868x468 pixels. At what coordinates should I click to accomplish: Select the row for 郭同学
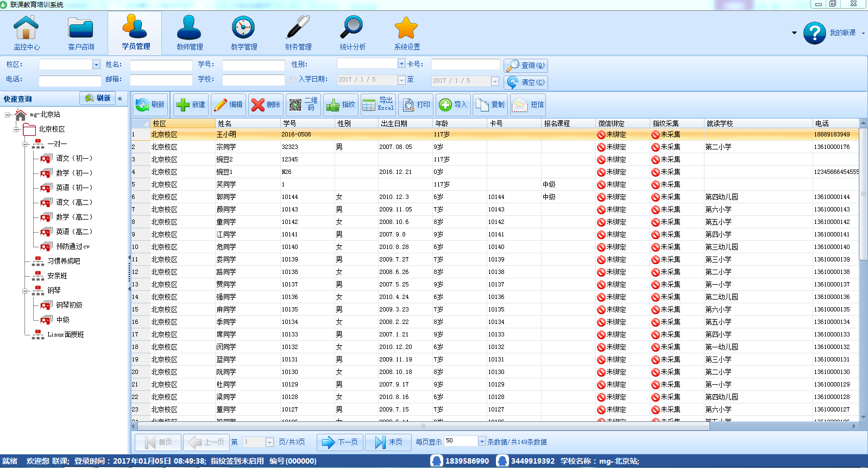(x=495, y=197)
